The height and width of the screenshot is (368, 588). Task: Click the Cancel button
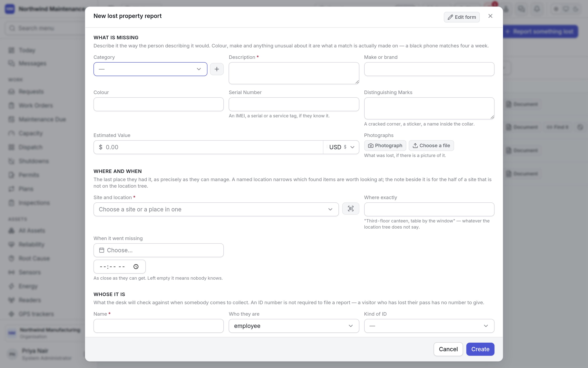(448, 349)
